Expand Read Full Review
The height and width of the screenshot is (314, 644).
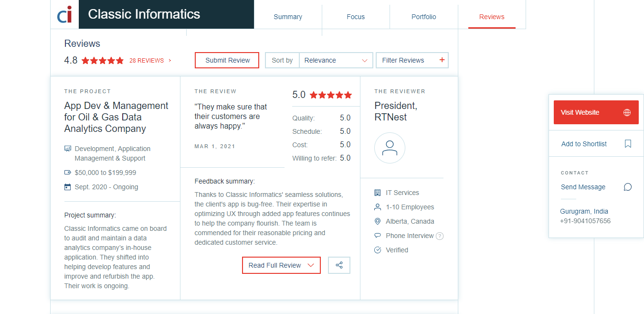click(x=281, y=265)
